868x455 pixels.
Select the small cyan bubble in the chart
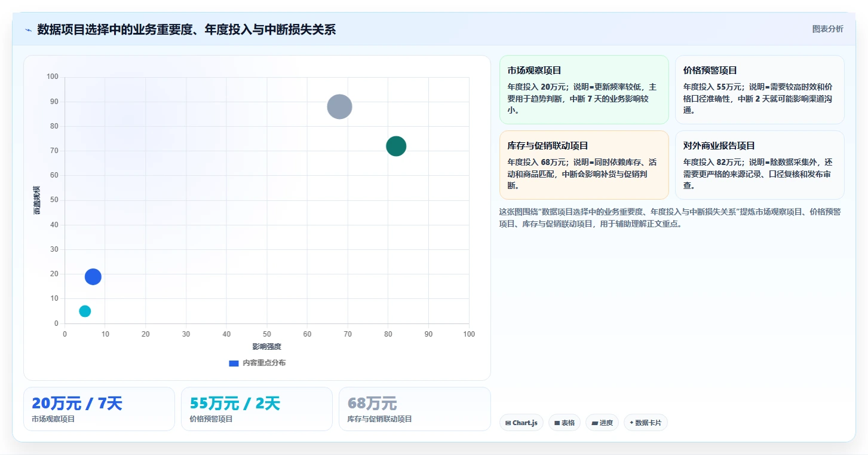85,311
